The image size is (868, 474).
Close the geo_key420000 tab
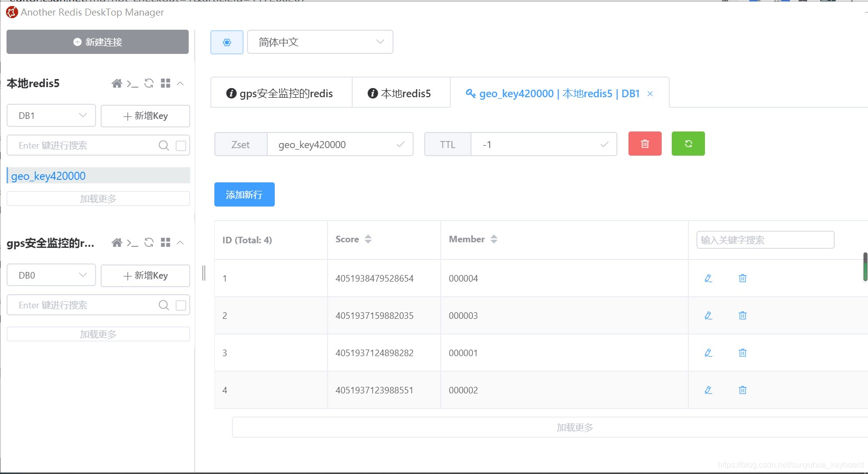click(x=650, y=94)
